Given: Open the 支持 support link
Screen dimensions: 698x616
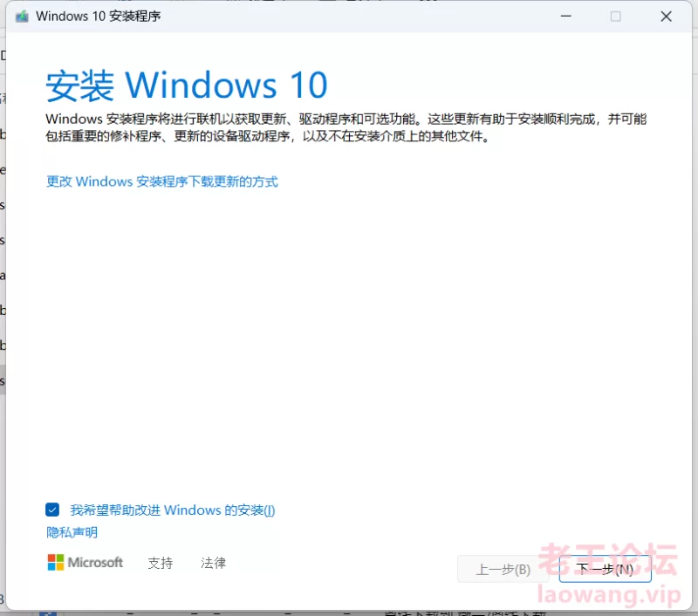Looking at the screenshot, I should [x=160, y=563].
